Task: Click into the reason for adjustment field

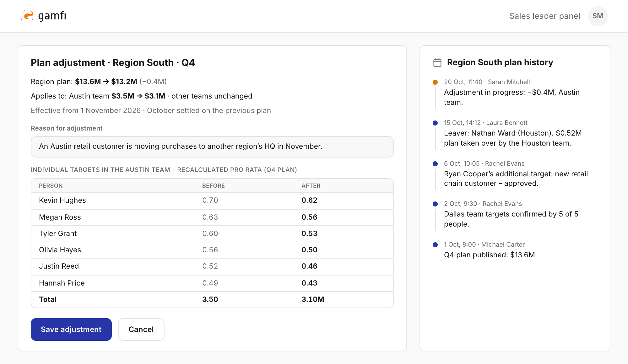Action: 212,147
